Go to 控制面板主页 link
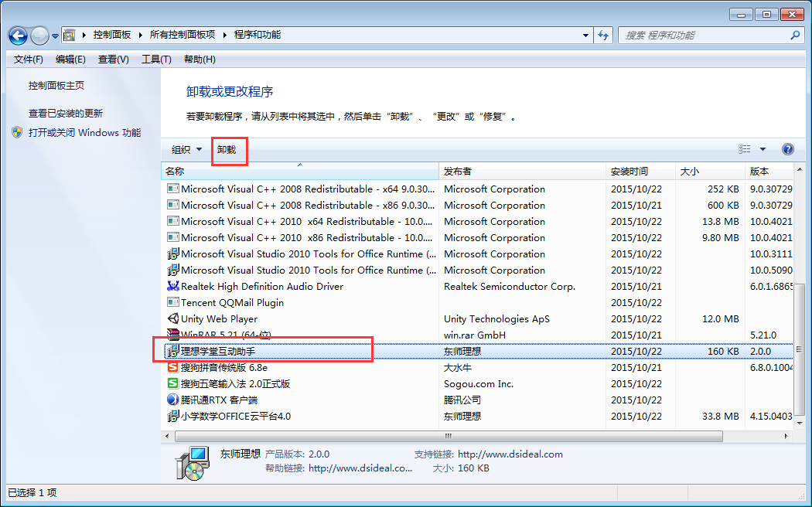 tap(56, 86)
